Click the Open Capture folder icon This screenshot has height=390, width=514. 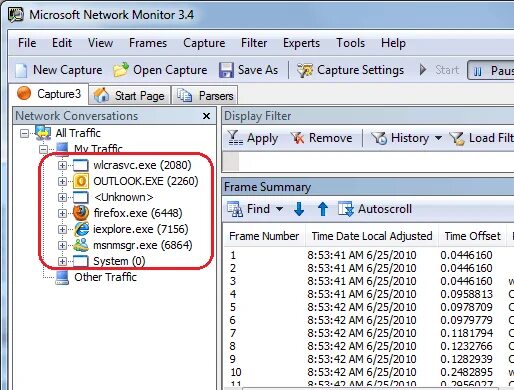(121, 70)
